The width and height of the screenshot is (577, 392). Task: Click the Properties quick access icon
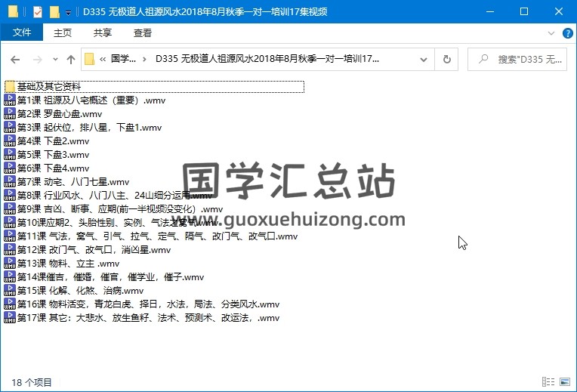(x=38, y=12)
